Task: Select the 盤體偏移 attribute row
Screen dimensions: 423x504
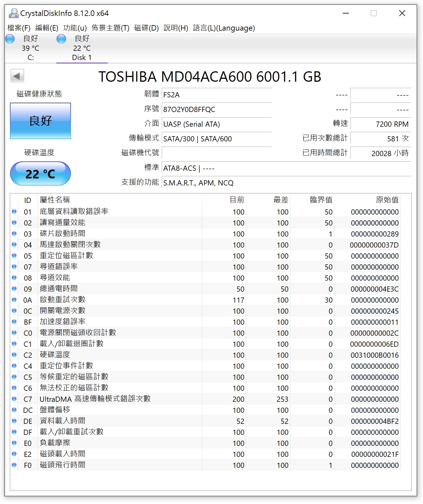Action: (x=206, y=410)
